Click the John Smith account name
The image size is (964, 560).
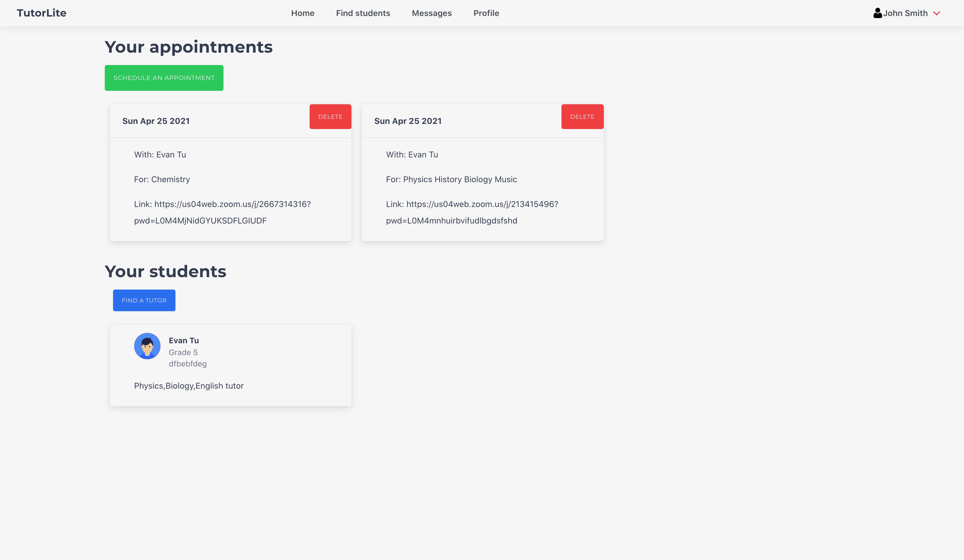[x=905, y=13]
